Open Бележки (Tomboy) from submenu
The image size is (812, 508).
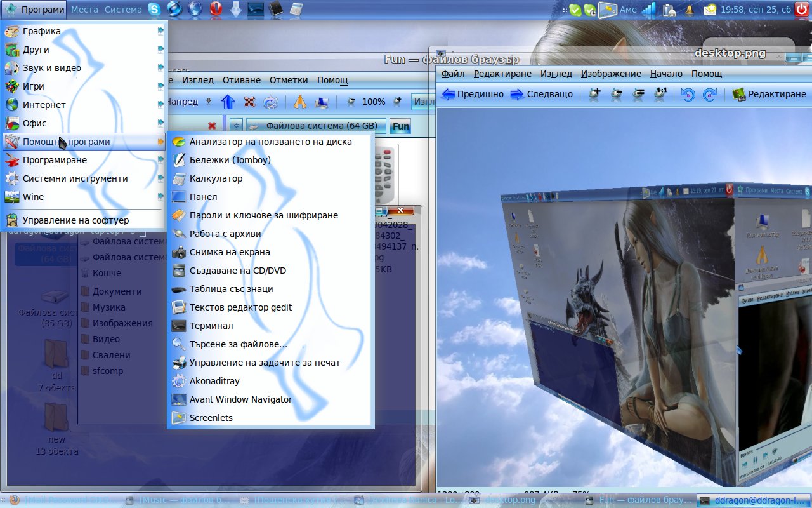(271, 160)
